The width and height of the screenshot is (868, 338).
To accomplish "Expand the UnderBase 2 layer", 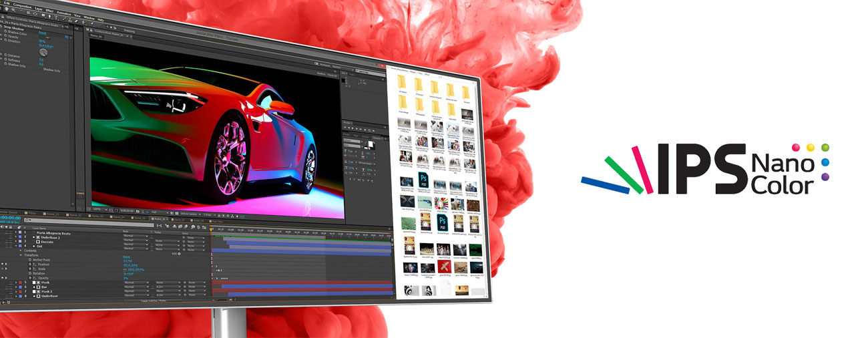I will point(16,238).
